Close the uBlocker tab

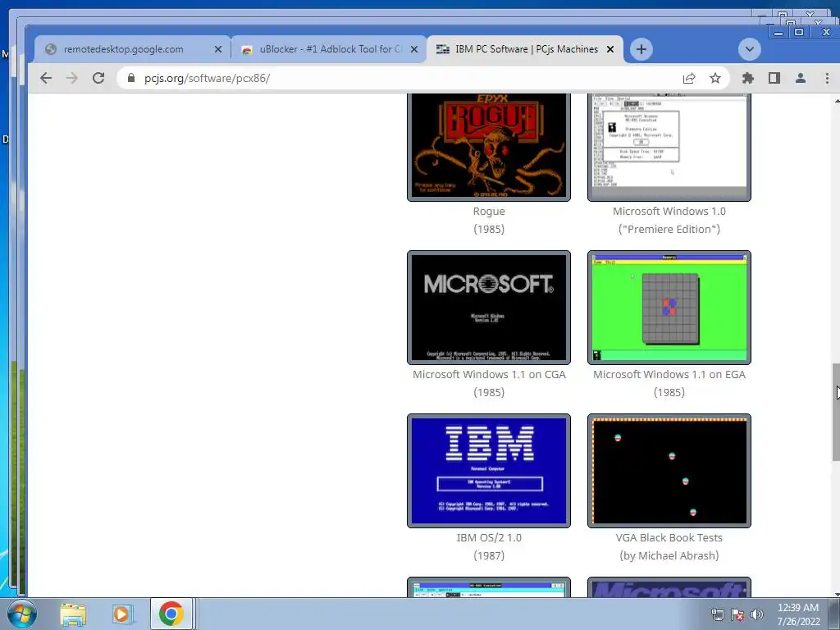pos(414,49)
